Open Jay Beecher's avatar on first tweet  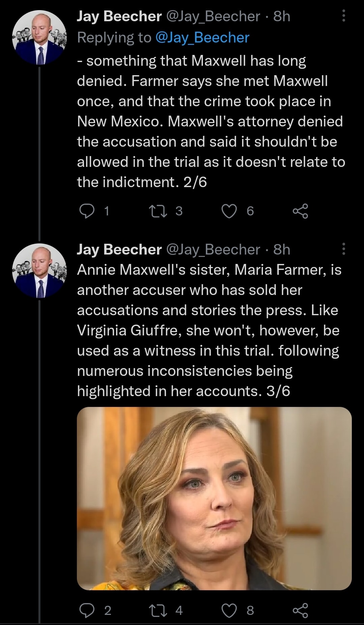(x=39, y=37)
